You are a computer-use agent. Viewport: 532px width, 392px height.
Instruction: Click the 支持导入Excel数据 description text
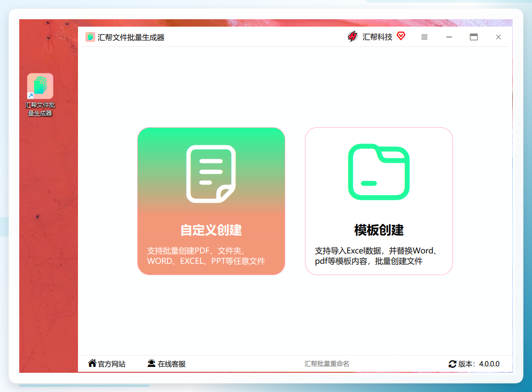(x=377, y=256)
